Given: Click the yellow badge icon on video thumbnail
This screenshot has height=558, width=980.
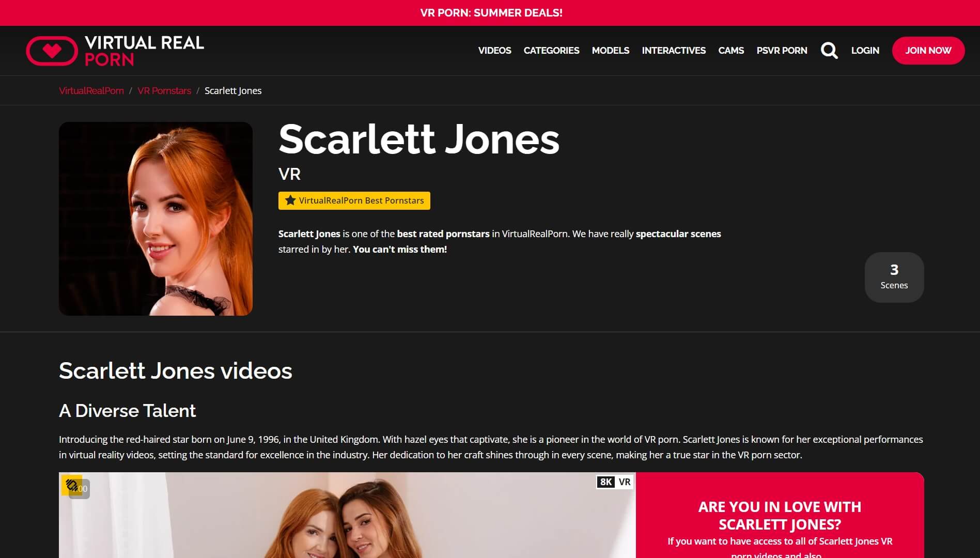Looking at the screenshot, I should (x=71, y=485).
